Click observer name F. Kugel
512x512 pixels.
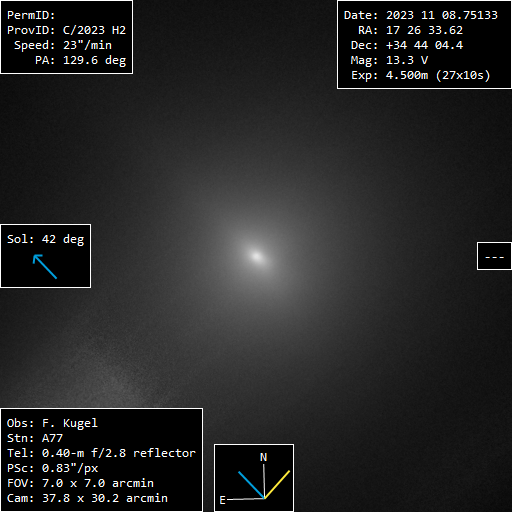click(x=70, y=423)
